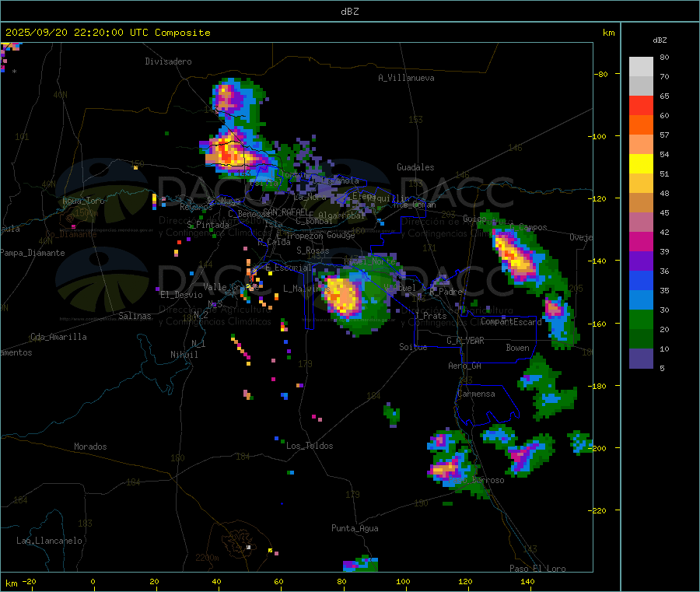Click the E_Escorial place label
Image resolution: width=700 pixels, height=592 pixels.
[289, 268]
